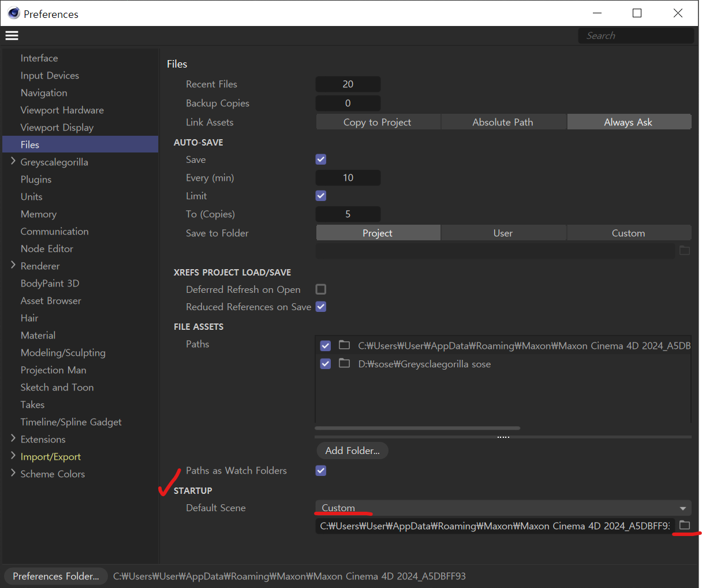Image resolution: width=702 pixels, height=588 pixels.
Task: Click the preferences folder path in status bar
Action: tap(289, 576)
